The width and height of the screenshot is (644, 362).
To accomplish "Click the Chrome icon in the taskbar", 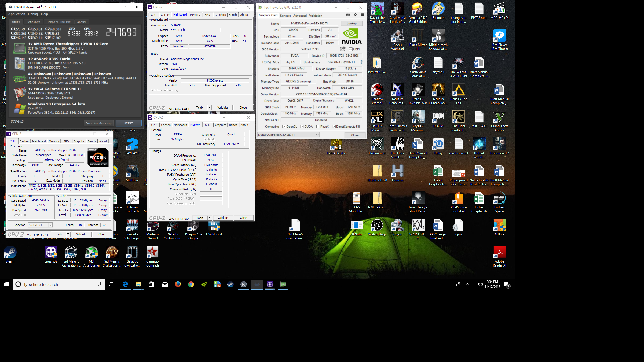I will (x=191, y=284).
